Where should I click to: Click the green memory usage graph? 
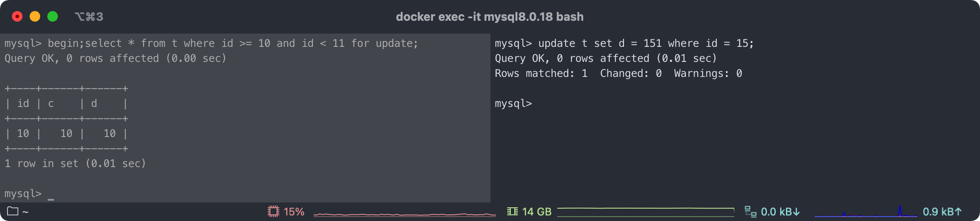[645, 211]
